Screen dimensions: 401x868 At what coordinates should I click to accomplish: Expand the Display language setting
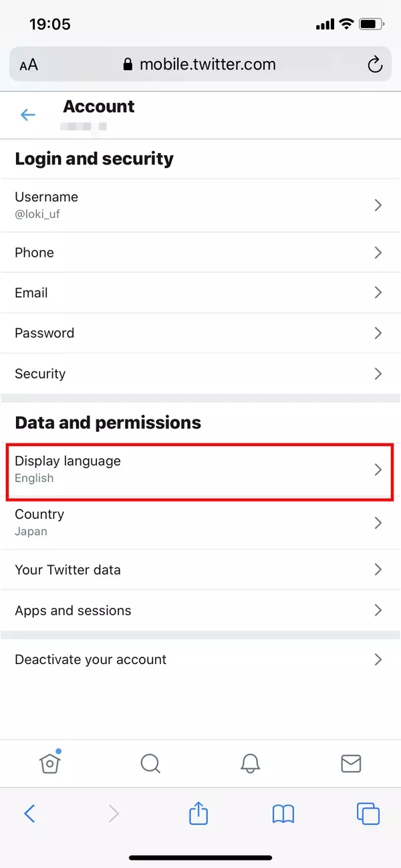click(x=199, y=469)
